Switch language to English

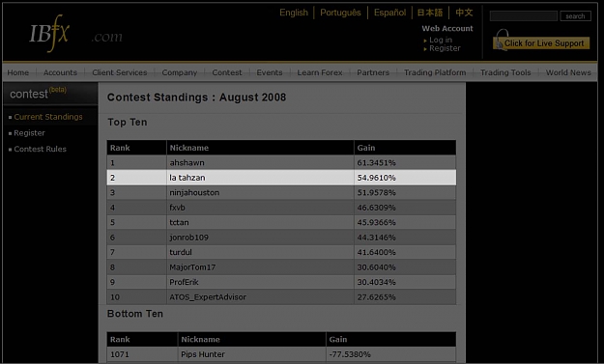coord(294,13)
